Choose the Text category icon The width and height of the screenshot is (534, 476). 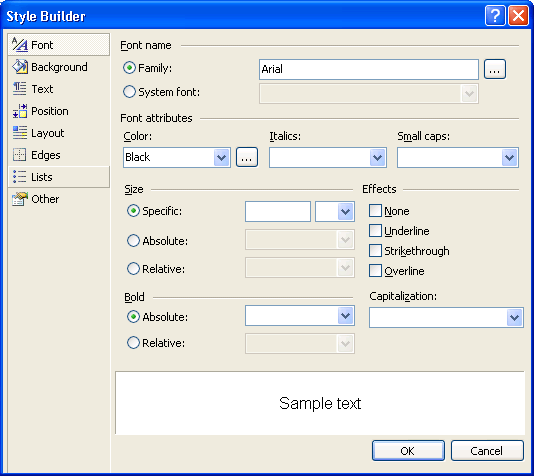[20, 89]
